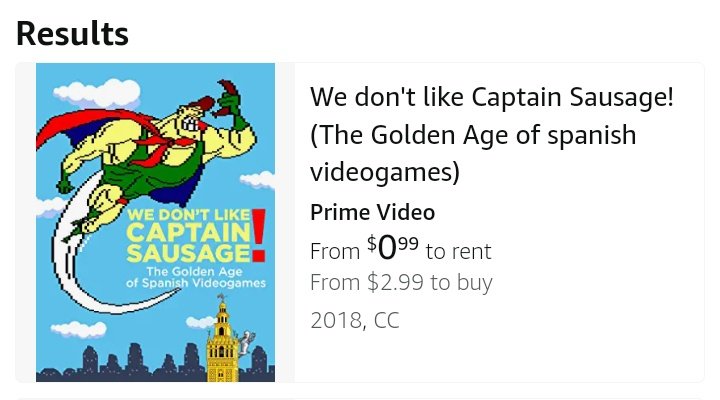Click the 'Prime Video' label
720x400 pixels.
coord(372,212)
